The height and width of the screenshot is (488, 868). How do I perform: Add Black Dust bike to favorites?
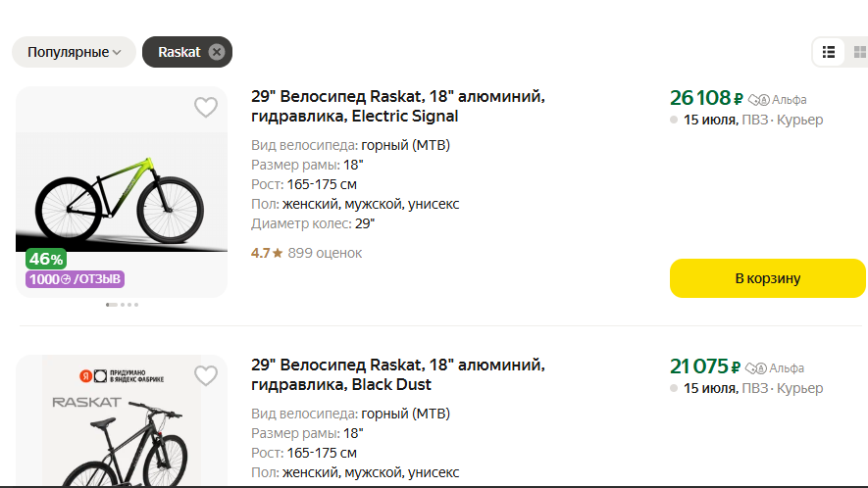click(x=205, y=376)
